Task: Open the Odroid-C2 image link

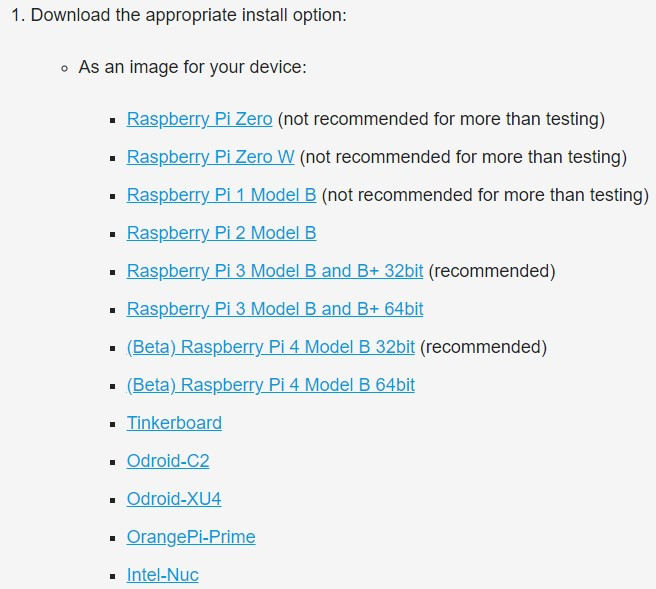Action: click(x=168, y=461)
